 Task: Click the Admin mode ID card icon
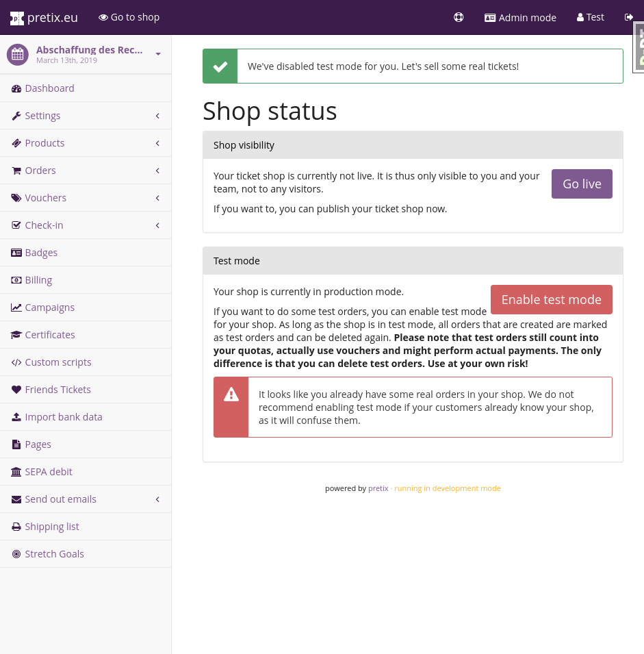490,18
